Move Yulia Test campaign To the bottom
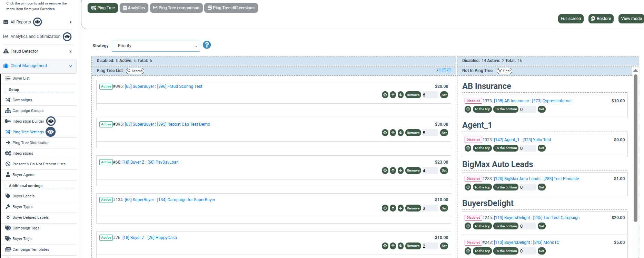This screenshot has width=644, height=258. coord(506,148)
